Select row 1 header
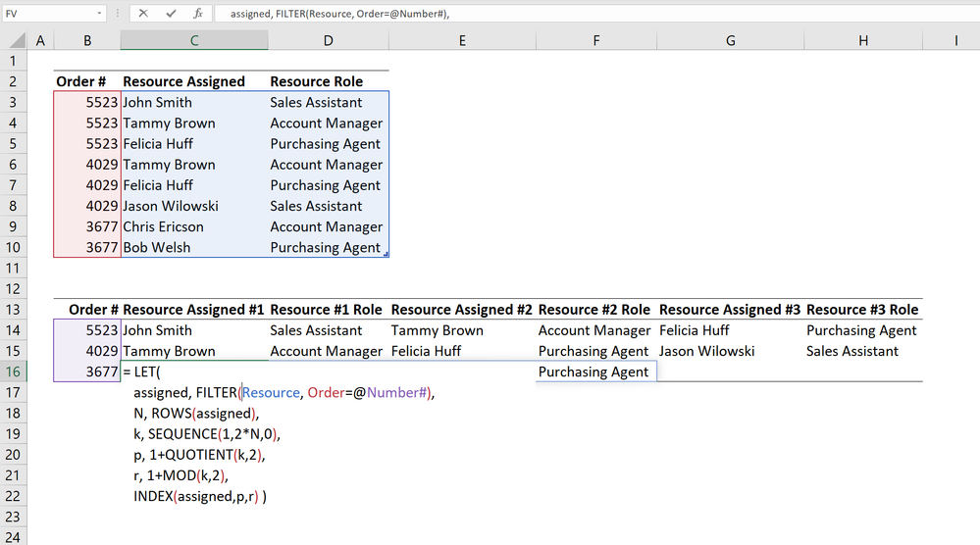980x545 pixels. point(13,61)
